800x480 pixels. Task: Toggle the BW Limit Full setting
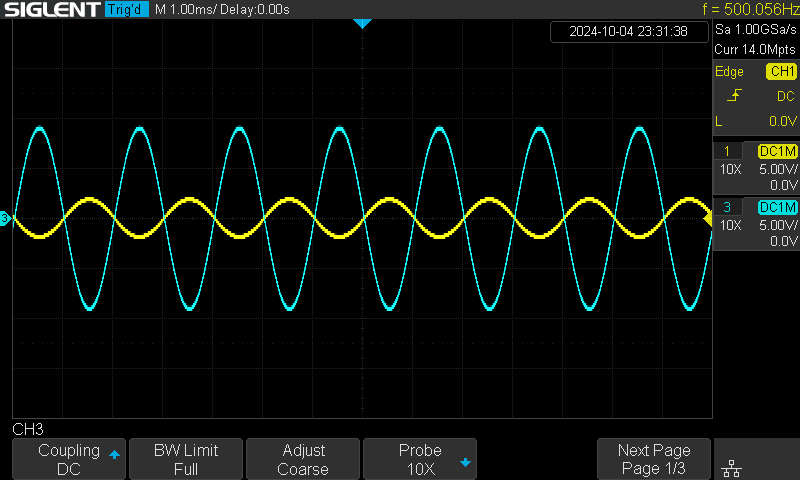coord(185,459)
